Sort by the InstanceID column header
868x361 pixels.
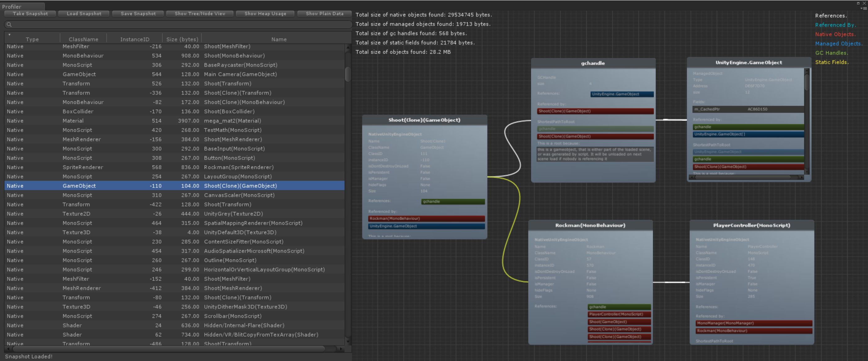135,39
